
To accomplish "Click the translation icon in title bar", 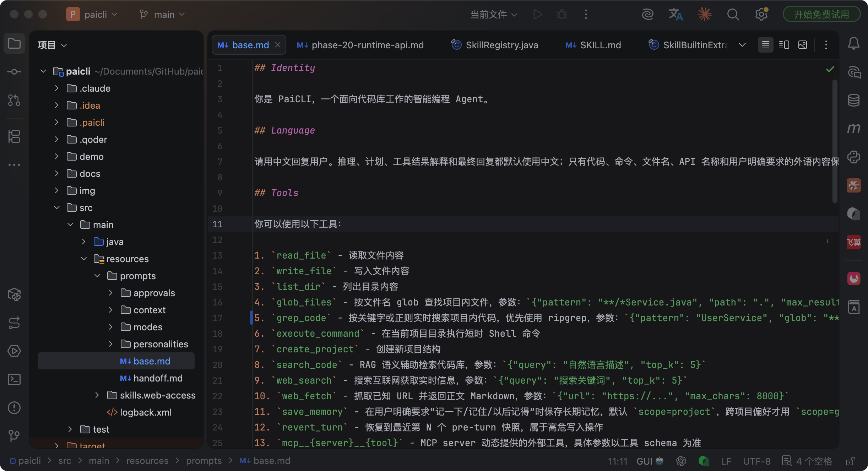I will click(x=676, y=15).
